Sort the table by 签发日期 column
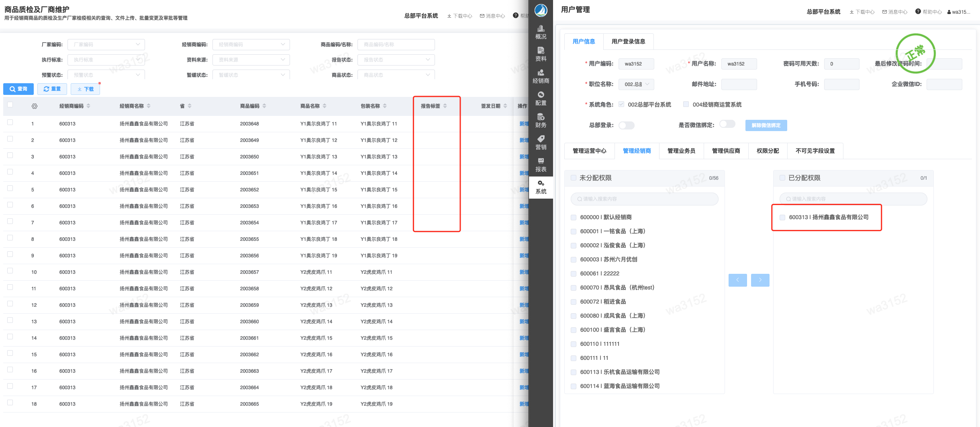This screenshot has height=427, width=980. 505,106
